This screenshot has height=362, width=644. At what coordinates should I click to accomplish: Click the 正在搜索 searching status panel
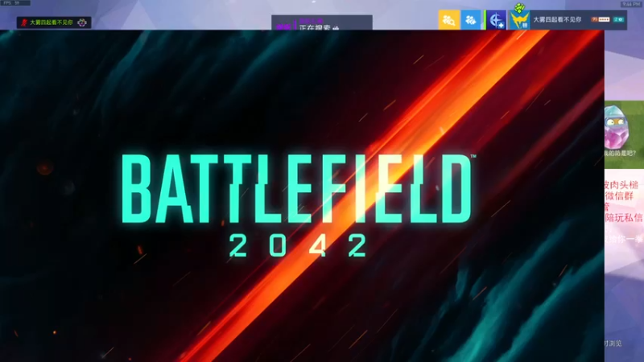click(x=322, y=23)
